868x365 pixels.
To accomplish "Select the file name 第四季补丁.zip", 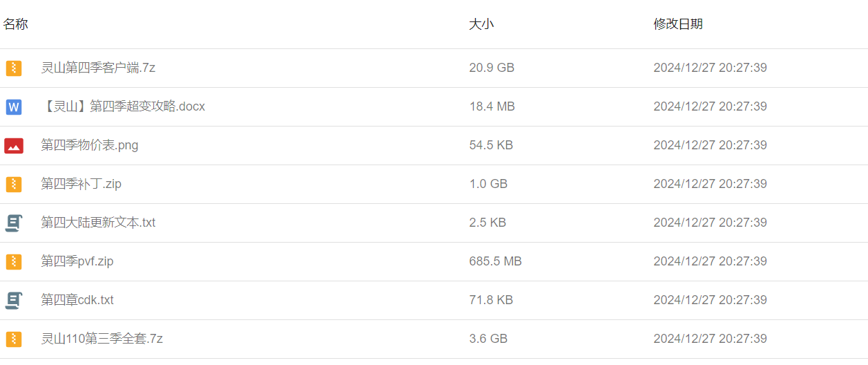I will point(81,184).
